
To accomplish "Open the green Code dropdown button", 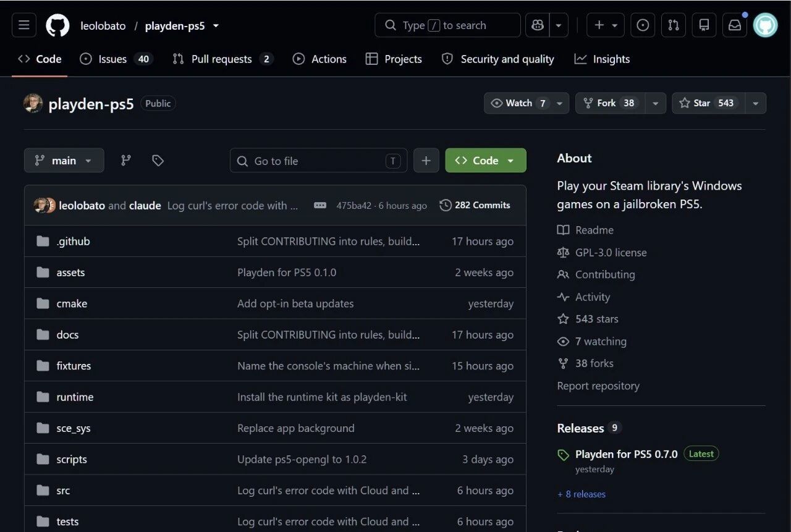I will (486, 161).
